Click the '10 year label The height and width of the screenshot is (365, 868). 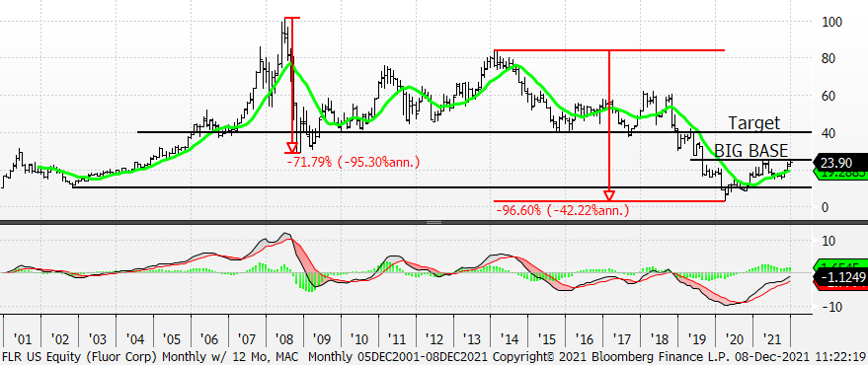(359, 338)
